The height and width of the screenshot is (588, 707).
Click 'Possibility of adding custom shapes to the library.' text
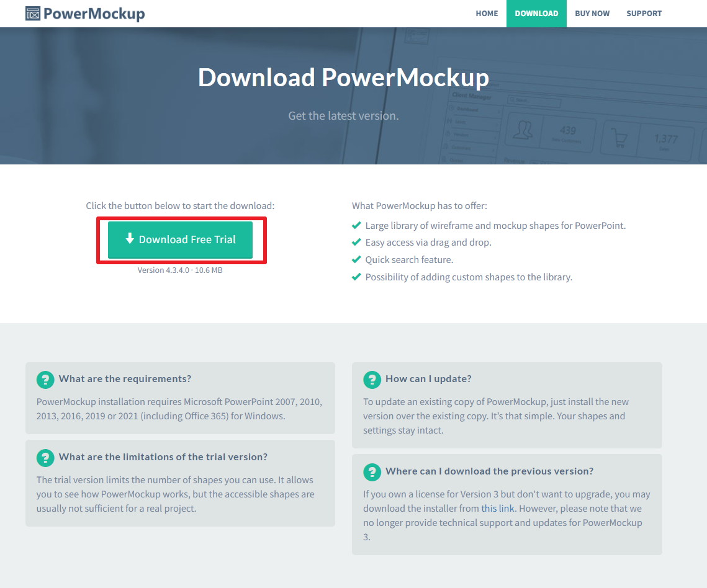469,277
